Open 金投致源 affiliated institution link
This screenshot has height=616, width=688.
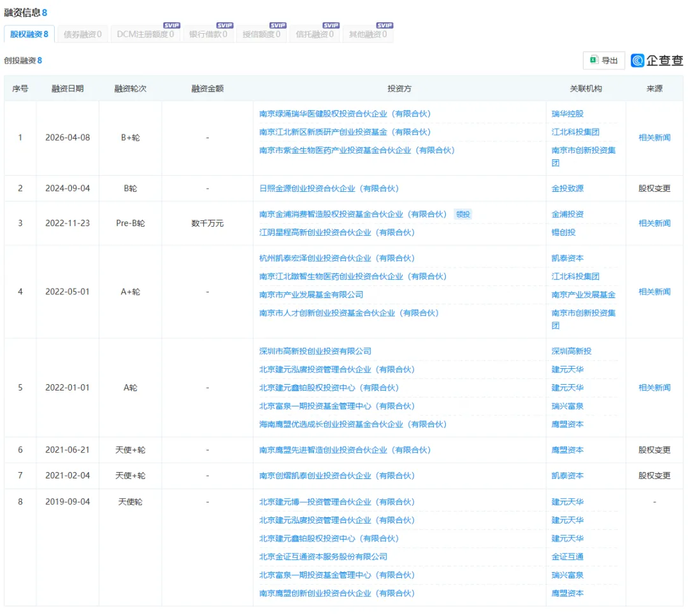coord(568,189)
